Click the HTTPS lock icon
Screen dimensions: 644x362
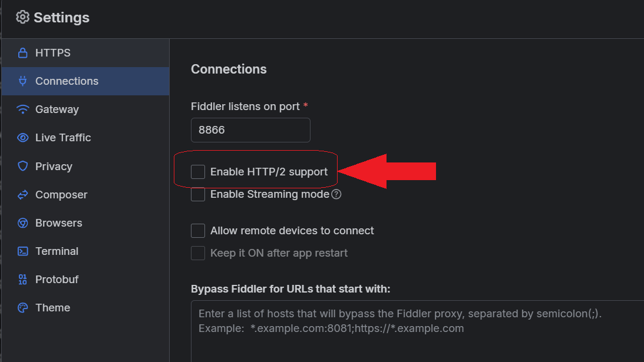(x=23, y=53)
